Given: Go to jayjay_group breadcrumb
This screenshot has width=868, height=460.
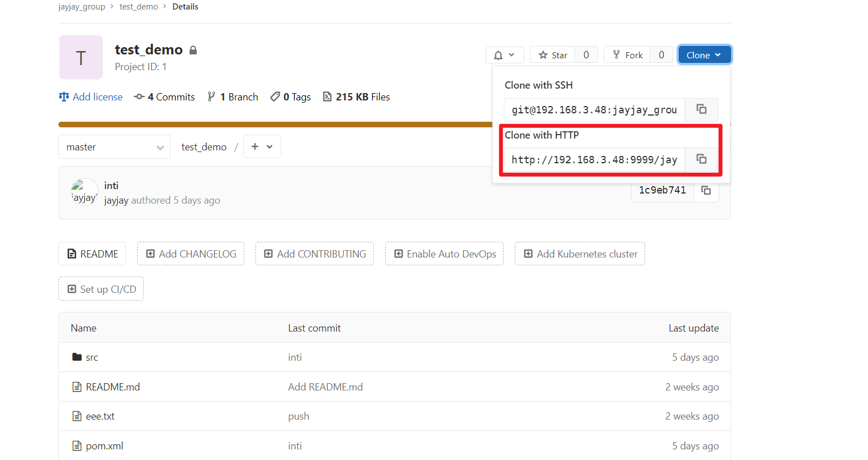Looking at the screenshot, I should point(82,7).
